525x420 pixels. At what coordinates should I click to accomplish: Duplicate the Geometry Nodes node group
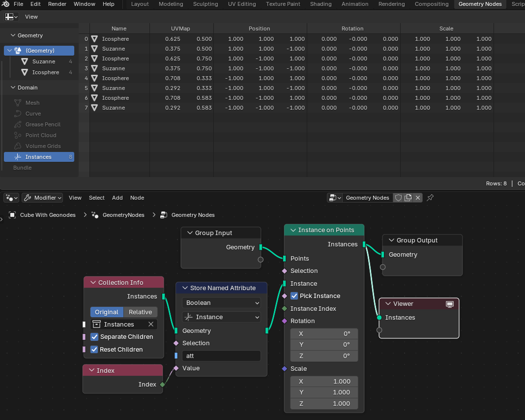click(x=408, y=198)
